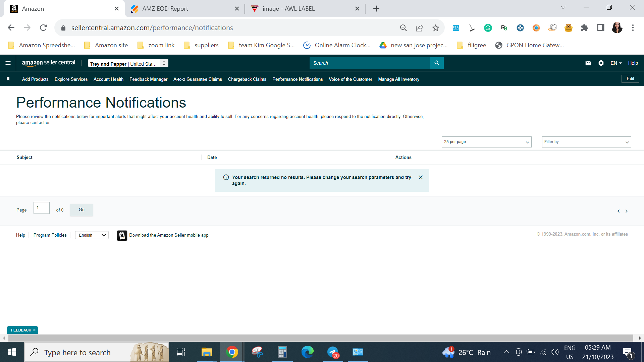Open the FBA calculator extension
Viewport: 644px width, 362px height.
coord(456,28)
